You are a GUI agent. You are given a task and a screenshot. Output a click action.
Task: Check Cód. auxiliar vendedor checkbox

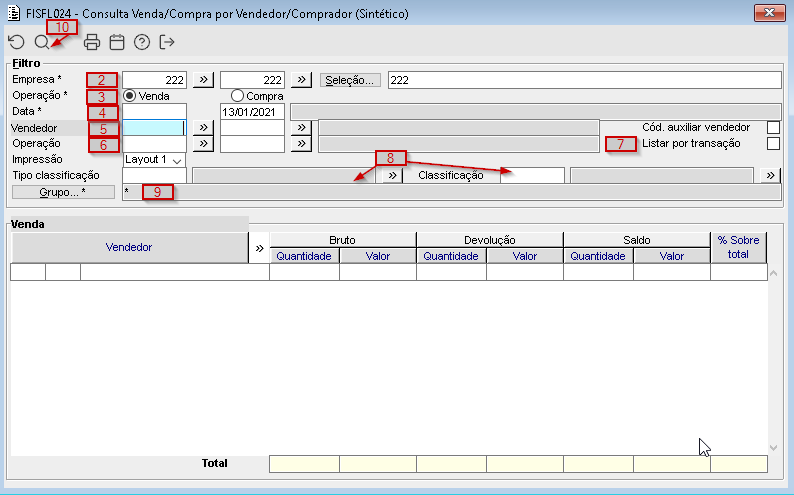click(x=773, y=128)
